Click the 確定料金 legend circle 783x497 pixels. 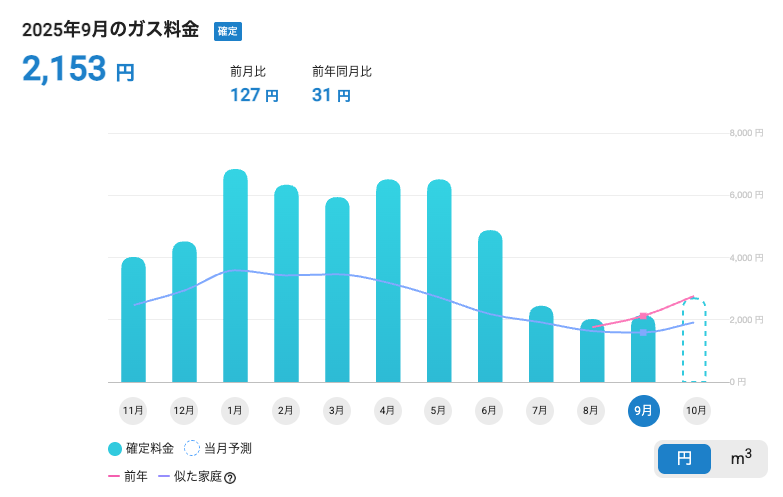[x=115, y=449]
